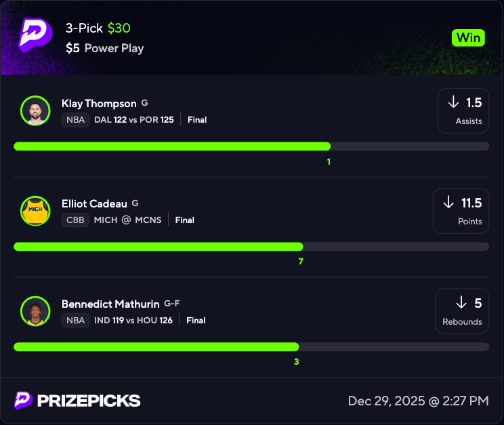Click the green Win badge
The height and width of the screenshot is (425, 504).
(x=468, y=37)
